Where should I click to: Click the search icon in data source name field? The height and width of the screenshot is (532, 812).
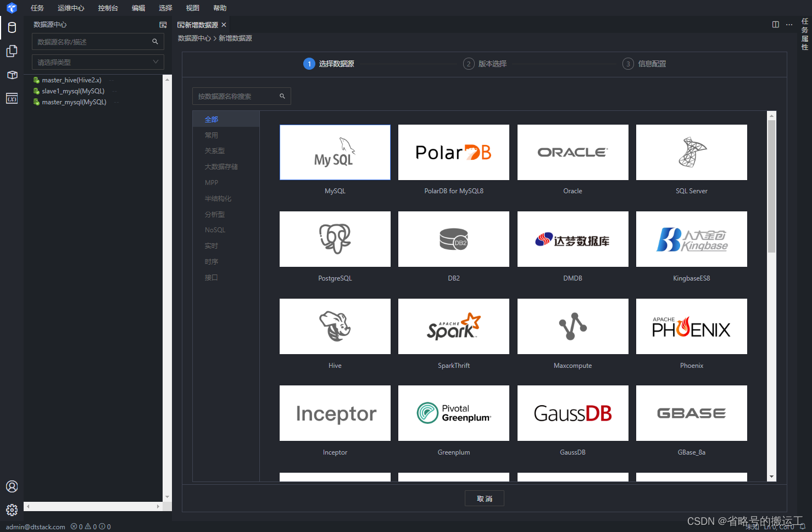point(155,42)
